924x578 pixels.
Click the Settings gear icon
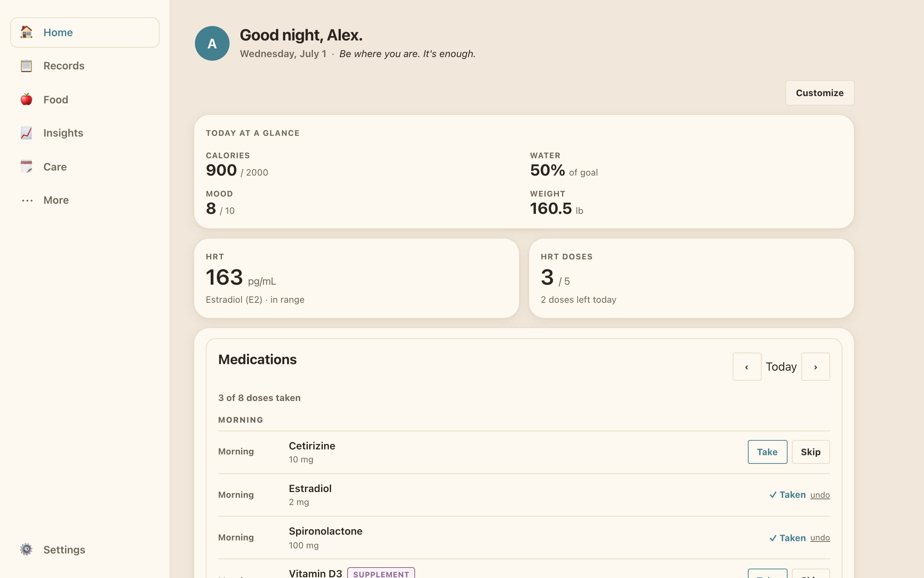click(x=26, y=549)
